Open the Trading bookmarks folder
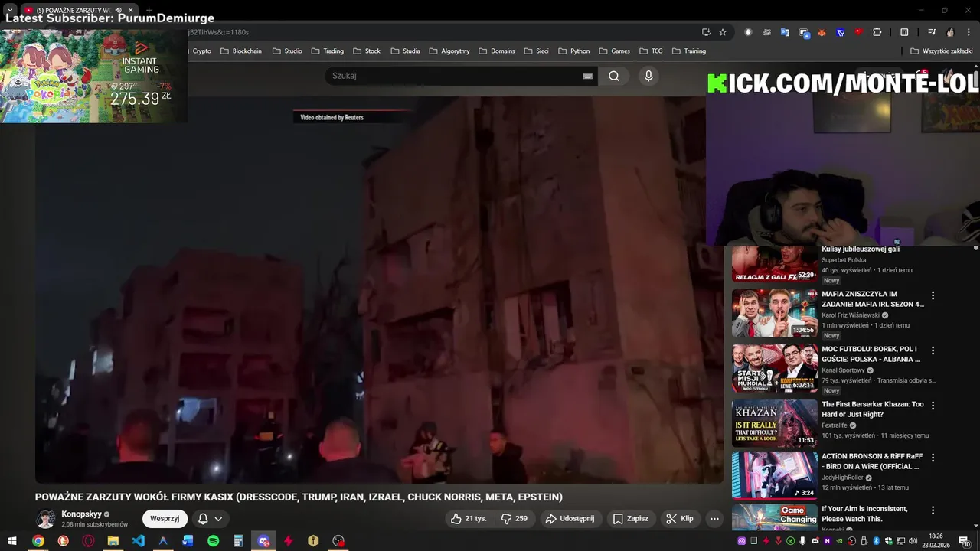 [327, 51]
